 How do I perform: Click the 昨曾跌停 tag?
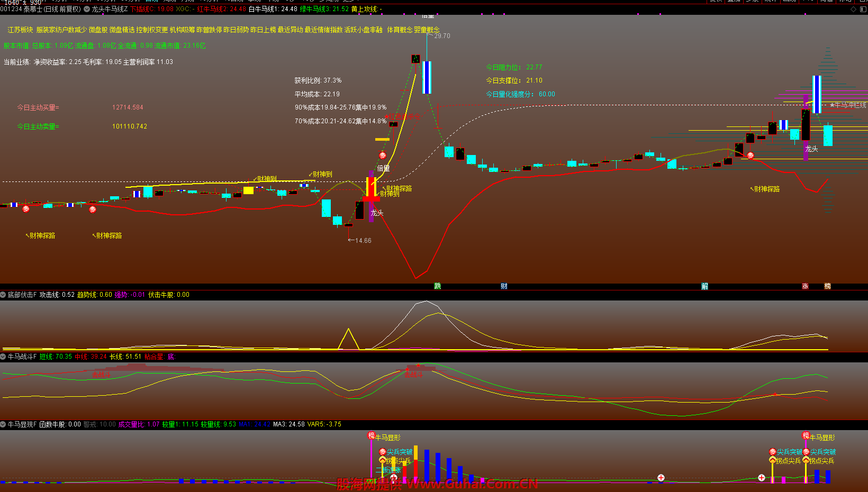209,30
